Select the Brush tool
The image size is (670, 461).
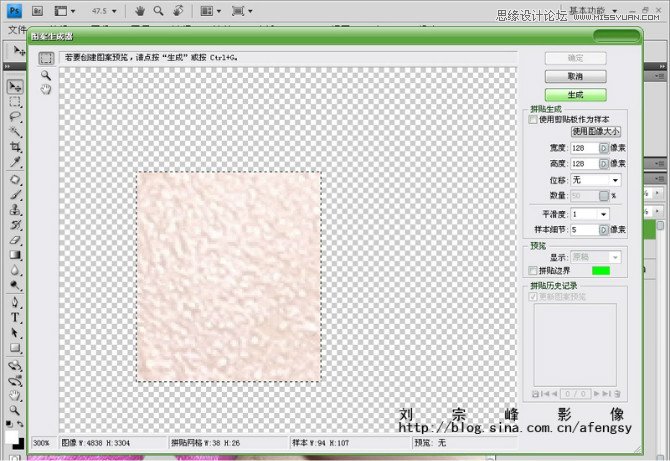tap(15, 195)
